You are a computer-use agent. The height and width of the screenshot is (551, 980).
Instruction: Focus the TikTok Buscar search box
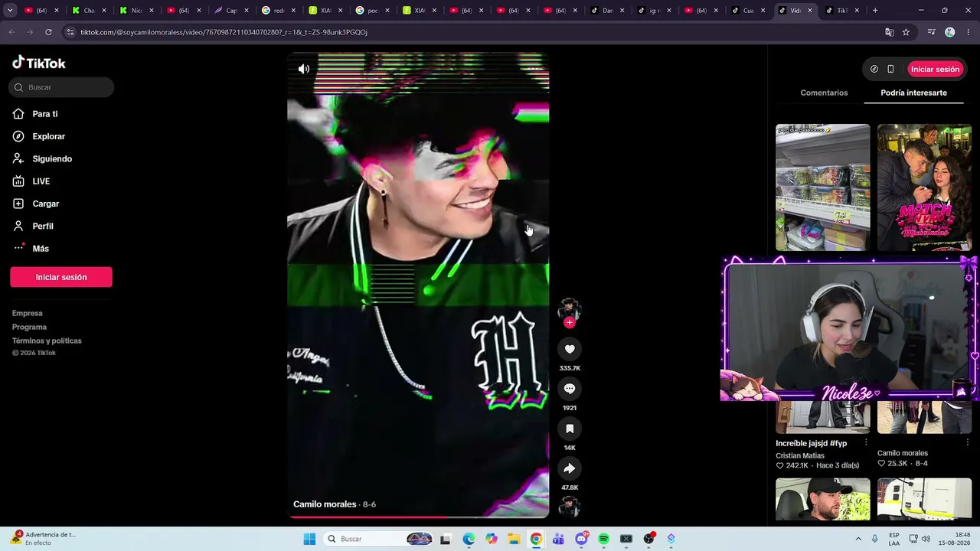[x=62, y=87]
